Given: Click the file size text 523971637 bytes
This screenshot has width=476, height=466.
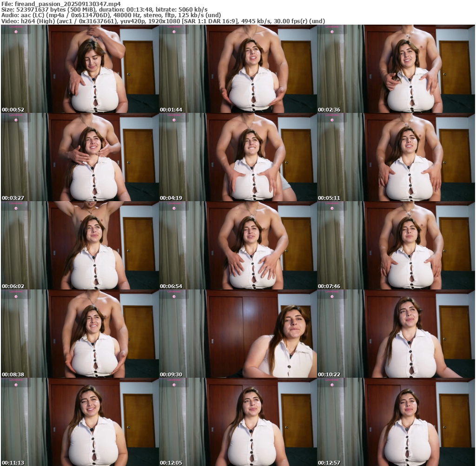Looking at the screenshot, I should pos(44,9).
